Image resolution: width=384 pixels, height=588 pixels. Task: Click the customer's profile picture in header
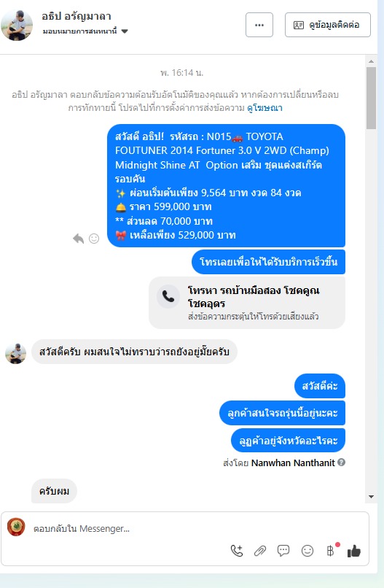click(17, 25)
